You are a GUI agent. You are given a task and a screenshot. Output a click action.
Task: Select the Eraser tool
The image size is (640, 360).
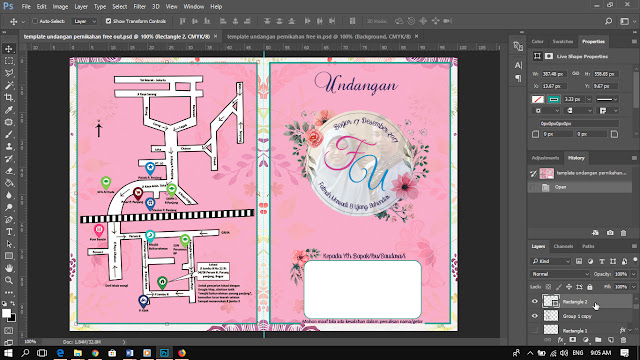pos(9,171)
